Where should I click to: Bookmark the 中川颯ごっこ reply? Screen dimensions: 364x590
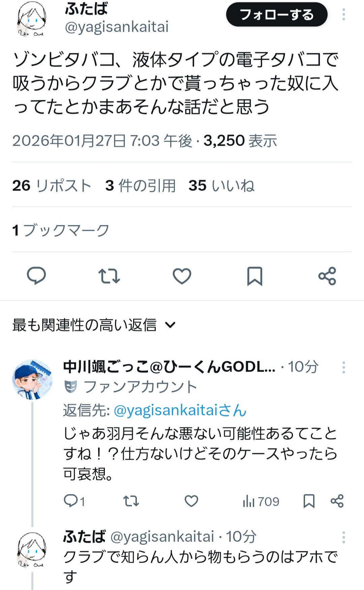tap(309, 501)
